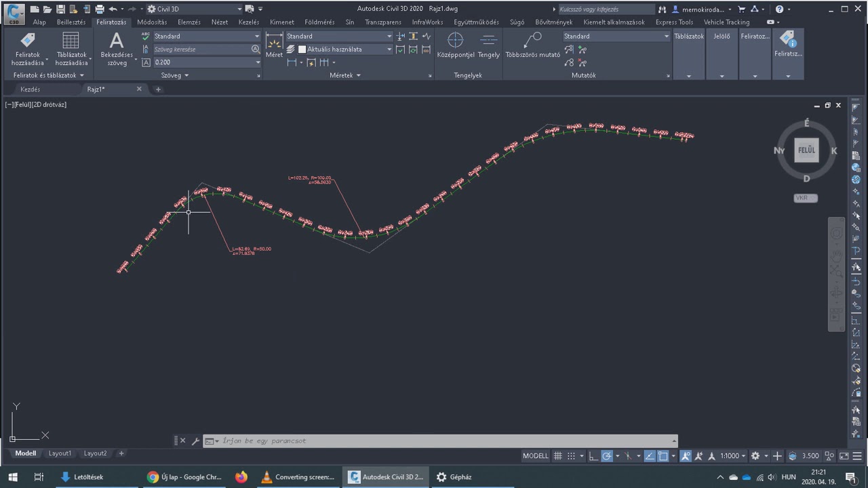Click the Feliratsz... annotation info icon
Viewport: 868px width, 488px height.
[x=788, y=43]
